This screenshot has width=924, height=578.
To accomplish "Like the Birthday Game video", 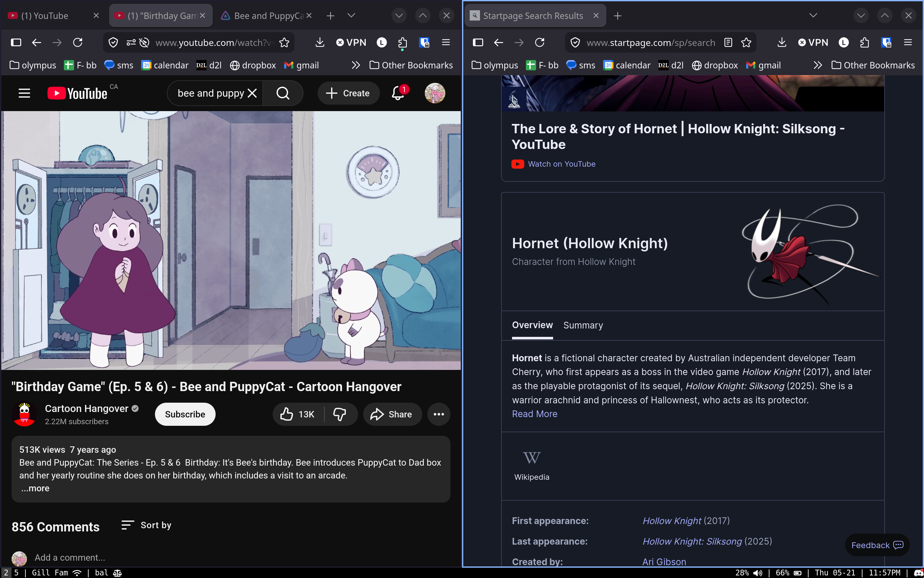I will [297, 414].
